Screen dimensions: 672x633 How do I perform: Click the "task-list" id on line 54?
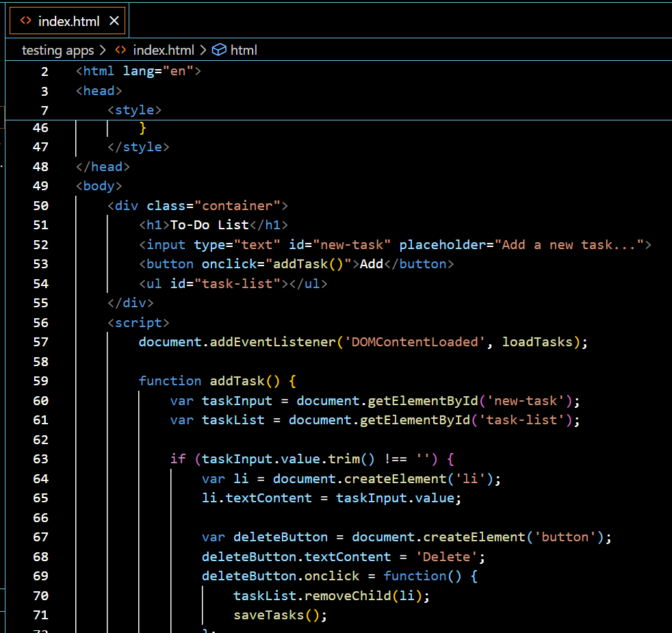point(237,284)
